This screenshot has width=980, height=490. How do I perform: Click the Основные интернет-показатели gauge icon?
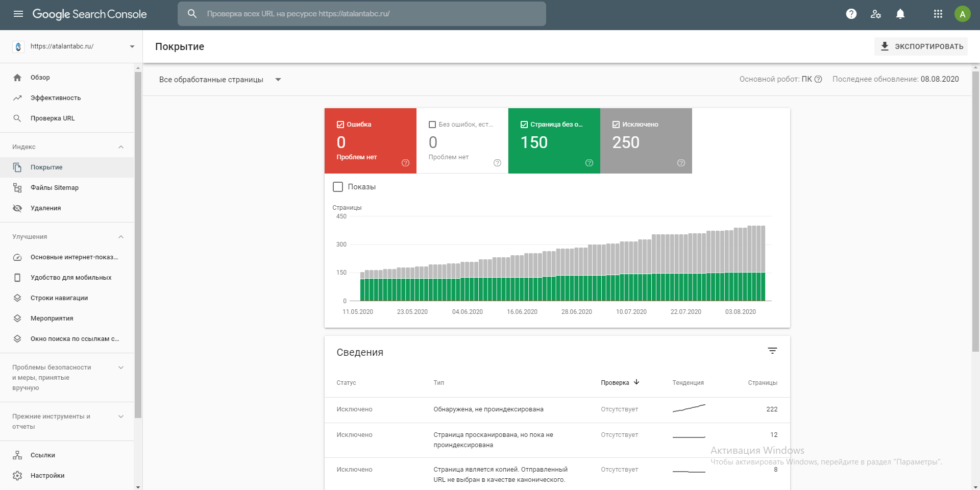tap(17, 257)
